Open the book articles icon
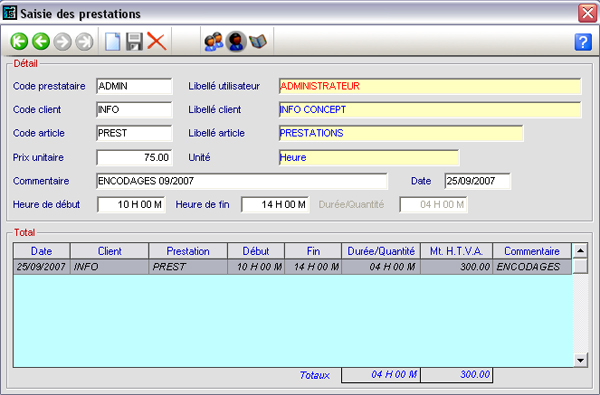 258,41
